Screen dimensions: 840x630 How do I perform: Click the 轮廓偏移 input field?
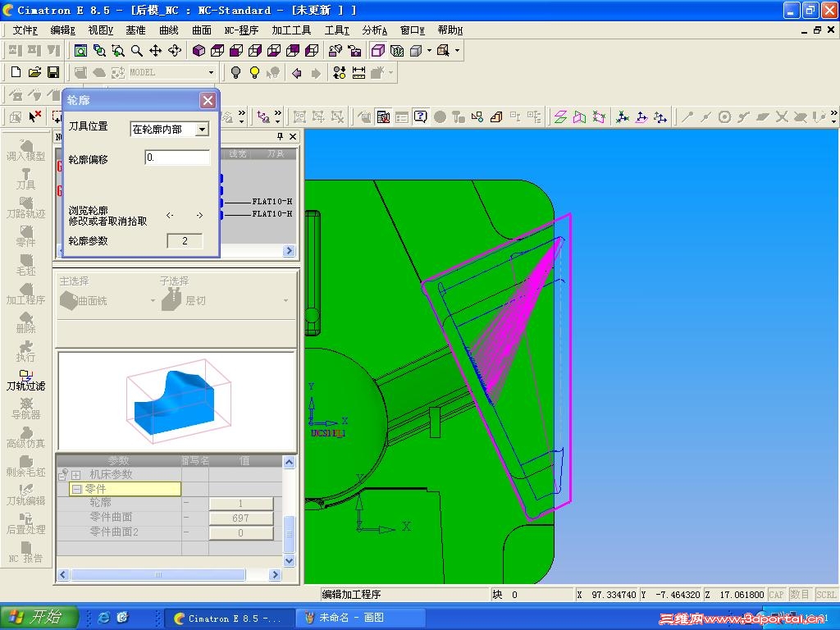point(177,157)
